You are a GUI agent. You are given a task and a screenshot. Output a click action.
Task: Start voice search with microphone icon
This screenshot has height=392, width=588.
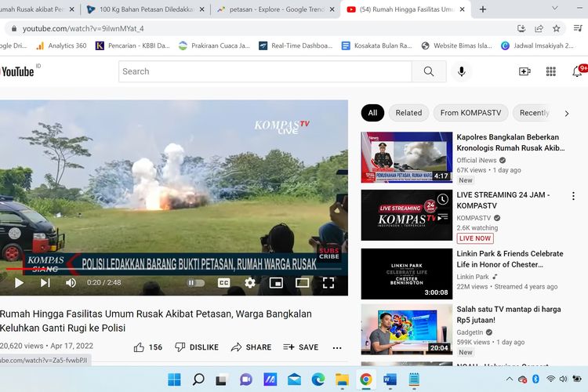coord(461,71)
